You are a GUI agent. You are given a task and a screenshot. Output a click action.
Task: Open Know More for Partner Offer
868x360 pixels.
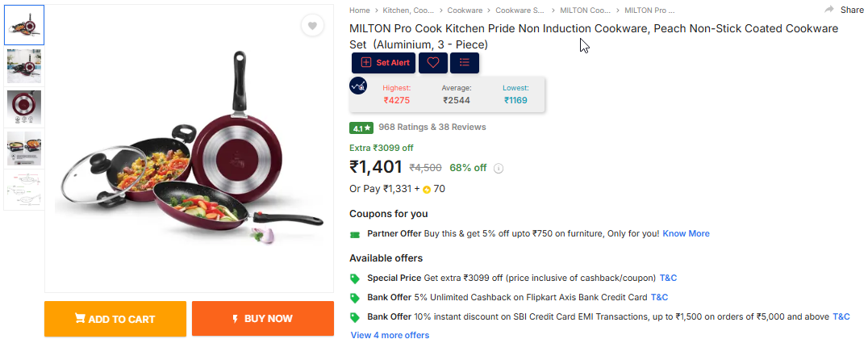[x=686, y=233]
